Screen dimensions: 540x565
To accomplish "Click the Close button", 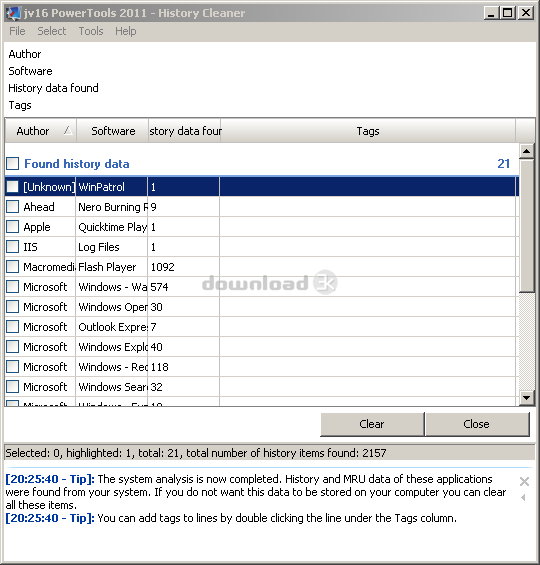I will (x=477, y=424).
